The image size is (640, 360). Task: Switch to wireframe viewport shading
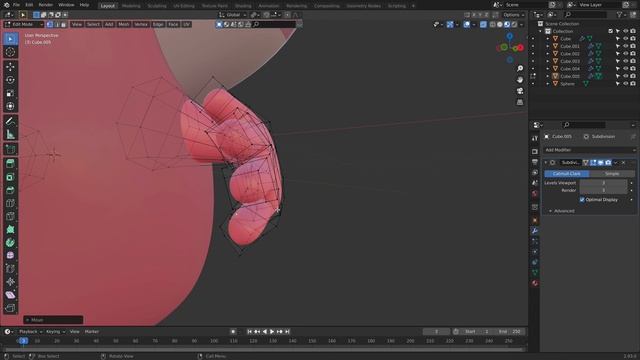pos(493,24)
